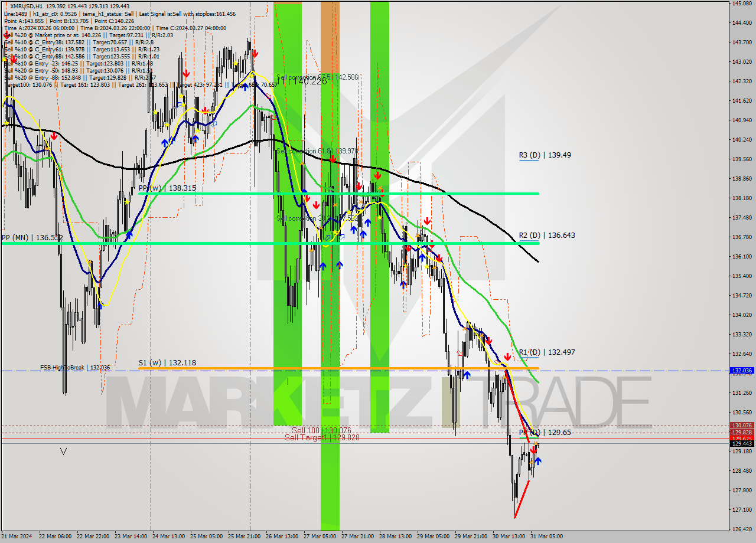756x543 pixels.
Task: Click the 136.100 price scale value
Action: [x=742, y=257]
